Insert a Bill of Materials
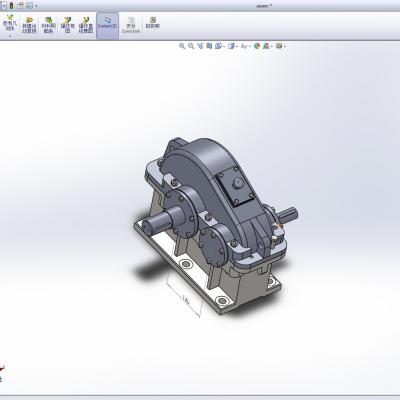This screenshot has width=400, height=400. [48, 25]
